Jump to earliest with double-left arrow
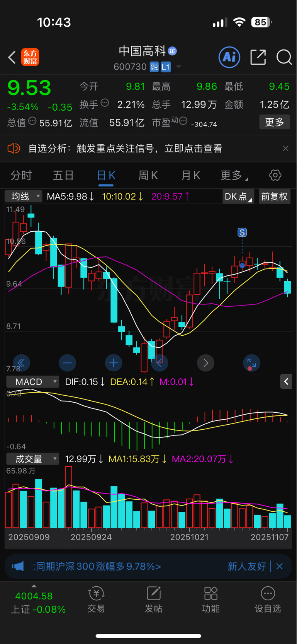Viewport: 297px width, 644px height. click(x=21, y=363)
